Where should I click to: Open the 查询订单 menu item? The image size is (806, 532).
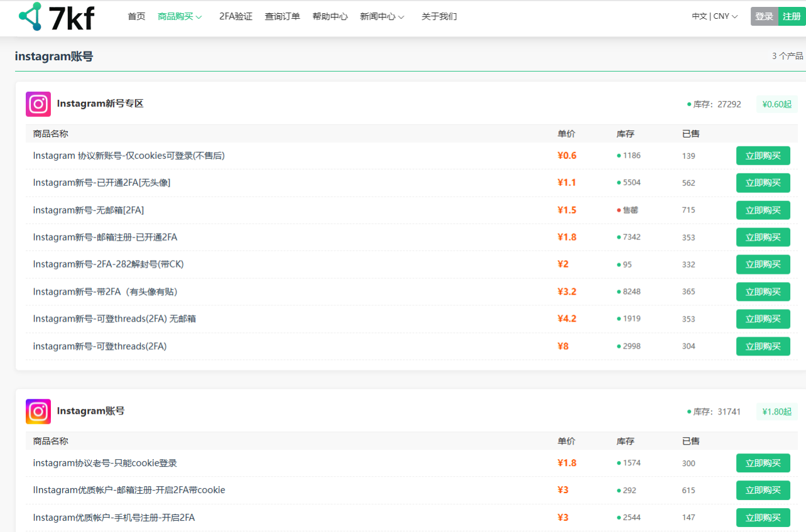[x=282, y=17]
